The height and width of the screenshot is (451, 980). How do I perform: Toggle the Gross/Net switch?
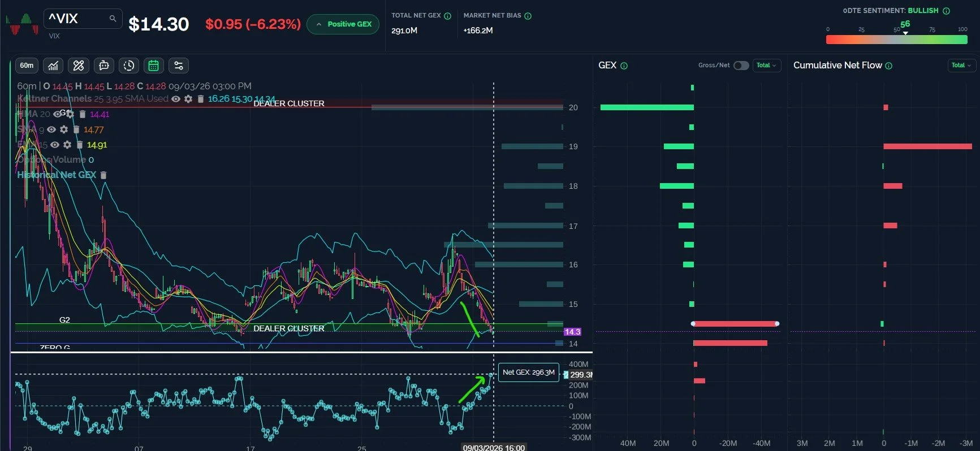[741, 66]
